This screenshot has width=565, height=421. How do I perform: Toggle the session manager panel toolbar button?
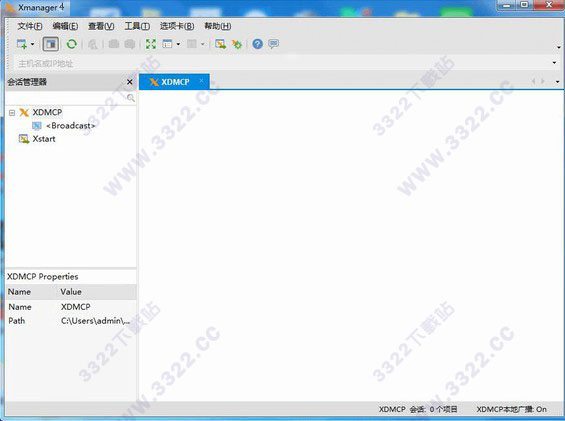(x=51, y=44)
